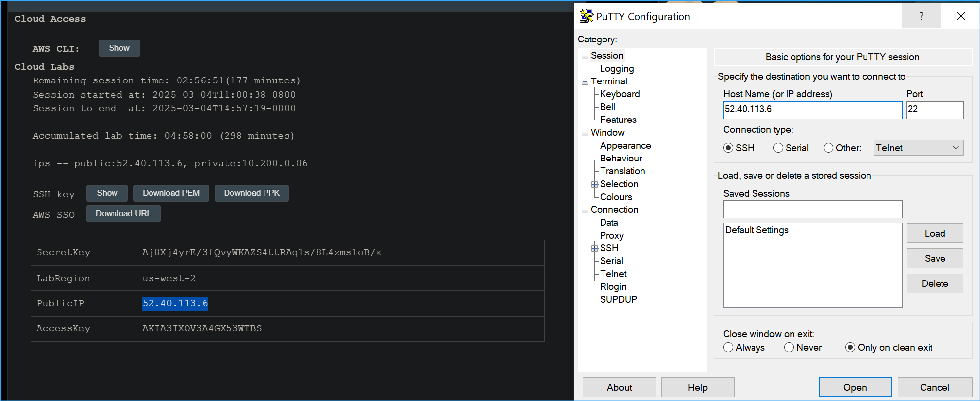Image resolution: width=980 pixels, height=401 pixels.
Task: Click Open to start the connection
Action: [855, 387]
